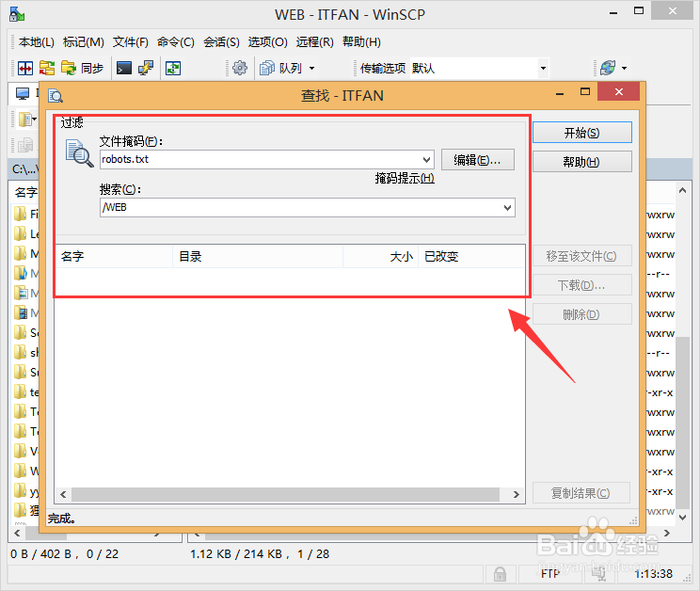Click the 同步 synchronize toolbar button

click(82, 69)
